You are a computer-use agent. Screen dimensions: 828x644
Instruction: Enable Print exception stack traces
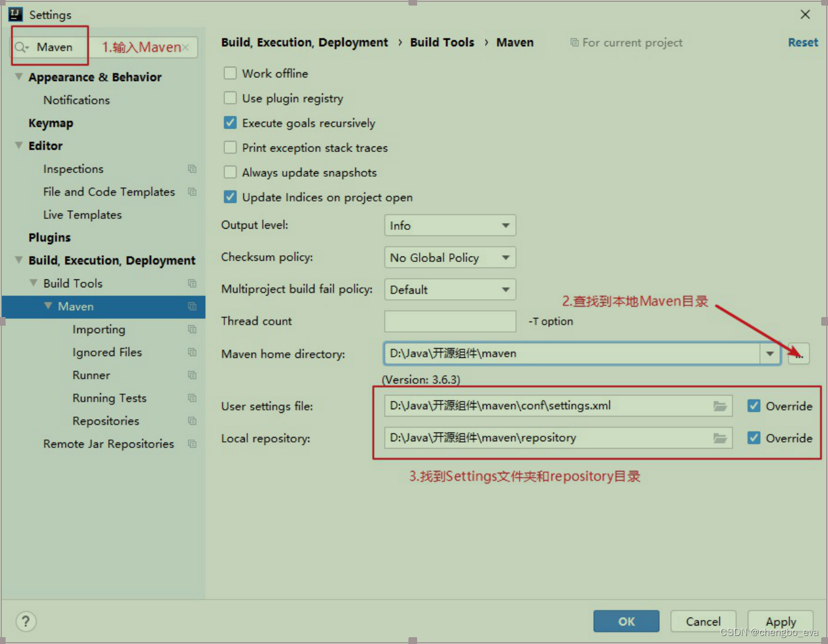pyautogui.click(x=230, y=147)
